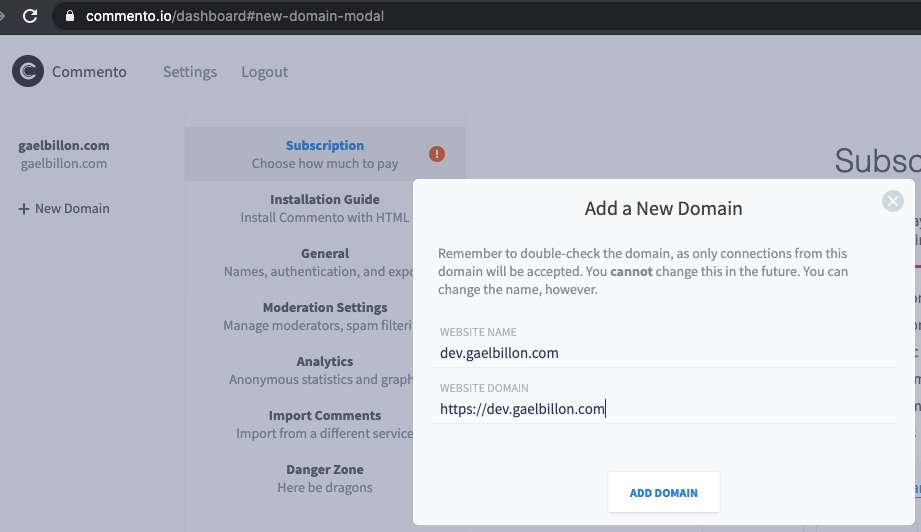Click the Commento logo icon

tap(28, 71)
